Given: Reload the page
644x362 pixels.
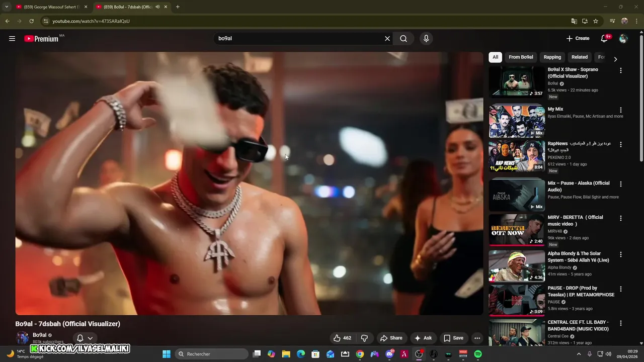Looking at the screenshot, I should [x=31, y=21].
